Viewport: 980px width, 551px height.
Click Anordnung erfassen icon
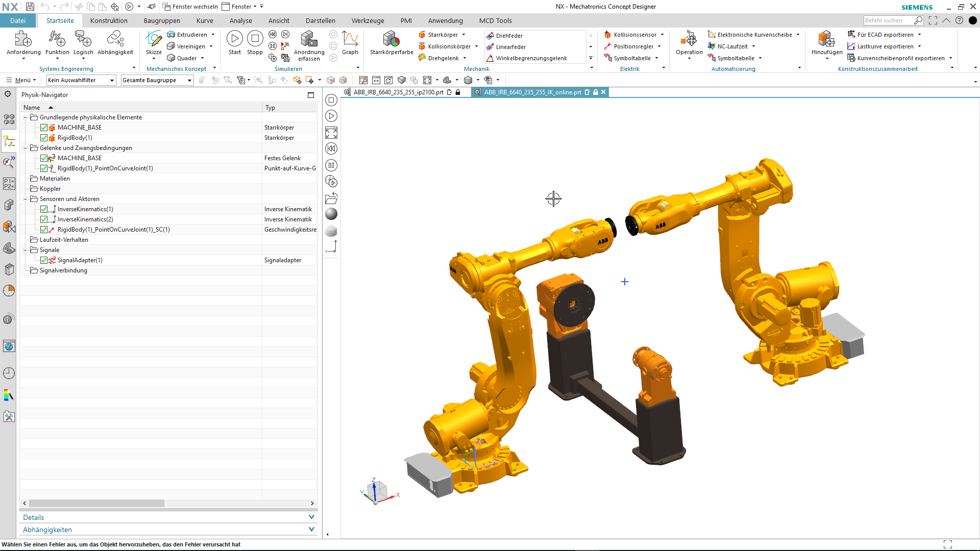[309, 39]
